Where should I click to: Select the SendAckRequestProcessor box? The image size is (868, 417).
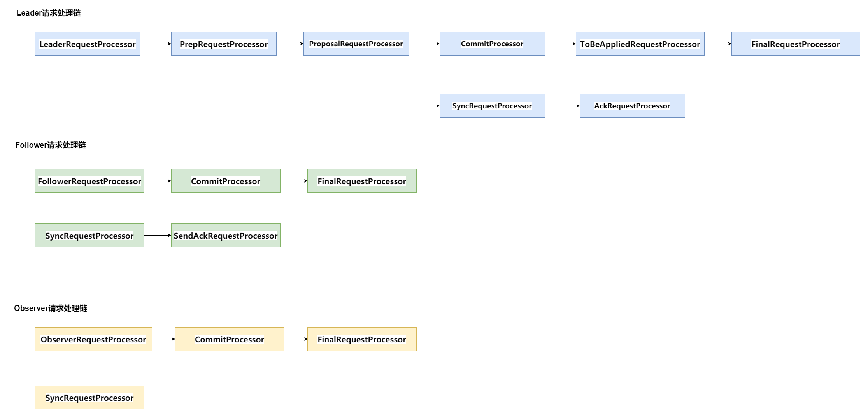point(226,235)
